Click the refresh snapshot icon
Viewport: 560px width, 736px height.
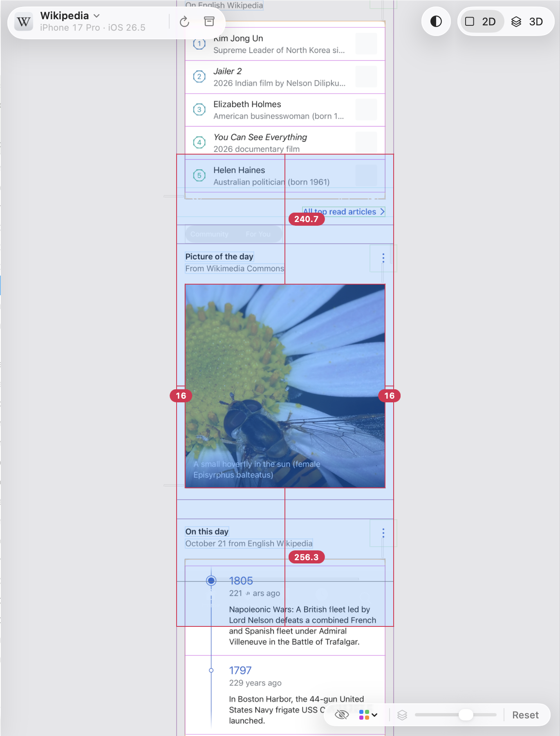184,22
